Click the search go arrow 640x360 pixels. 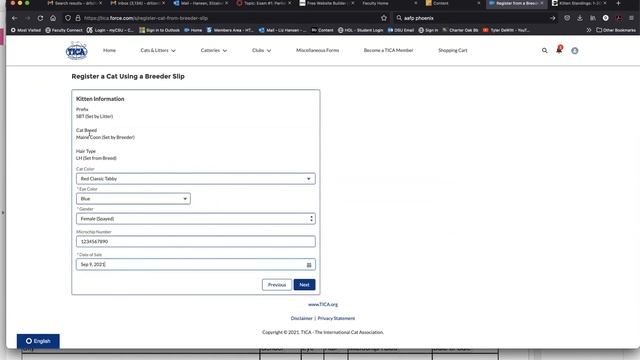click(x=552, y=18)
